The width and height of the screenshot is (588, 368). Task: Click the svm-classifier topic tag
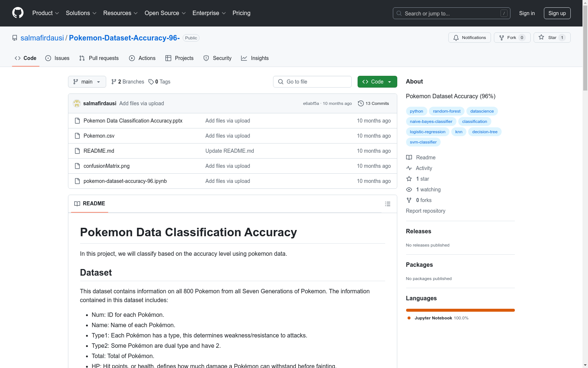click(423, 142)
